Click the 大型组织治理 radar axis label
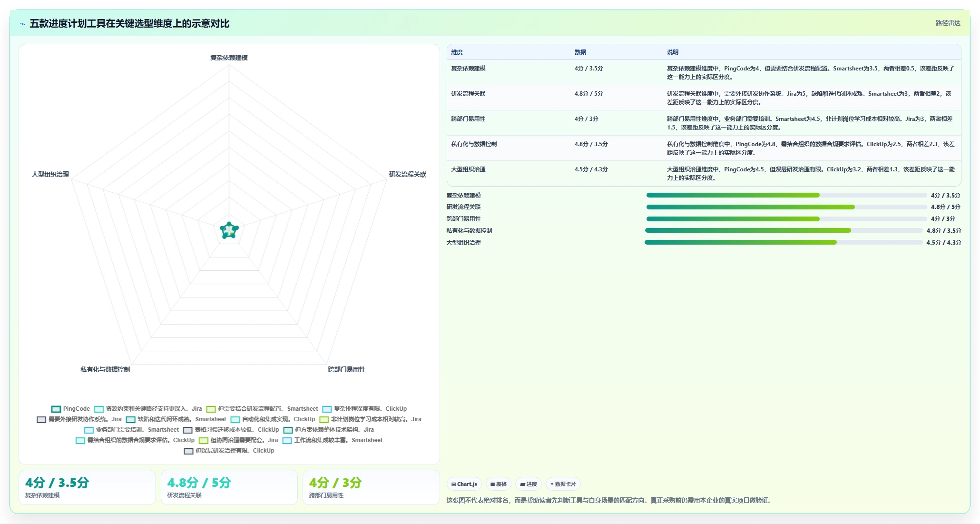The image size is (980, 524). [50, 174]
